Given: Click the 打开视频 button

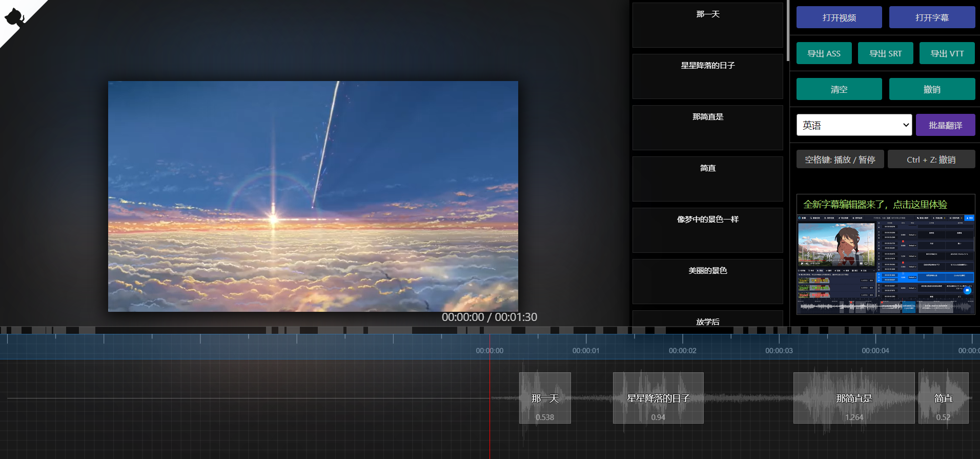Looking at the screenshot, I should pos(839,17).
